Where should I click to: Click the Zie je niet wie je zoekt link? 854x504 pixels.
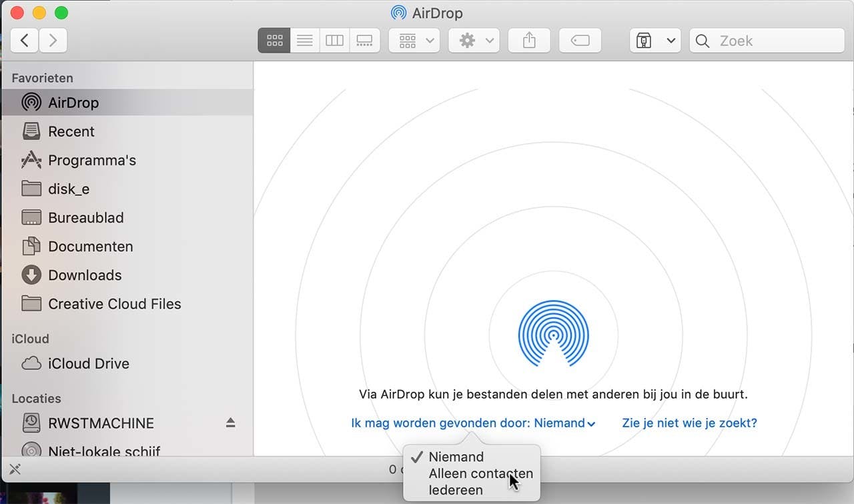tap(689, 423)
